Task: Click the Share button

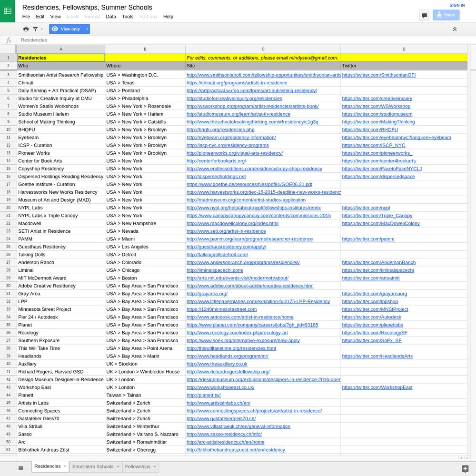Action: (x=446, y=15)
